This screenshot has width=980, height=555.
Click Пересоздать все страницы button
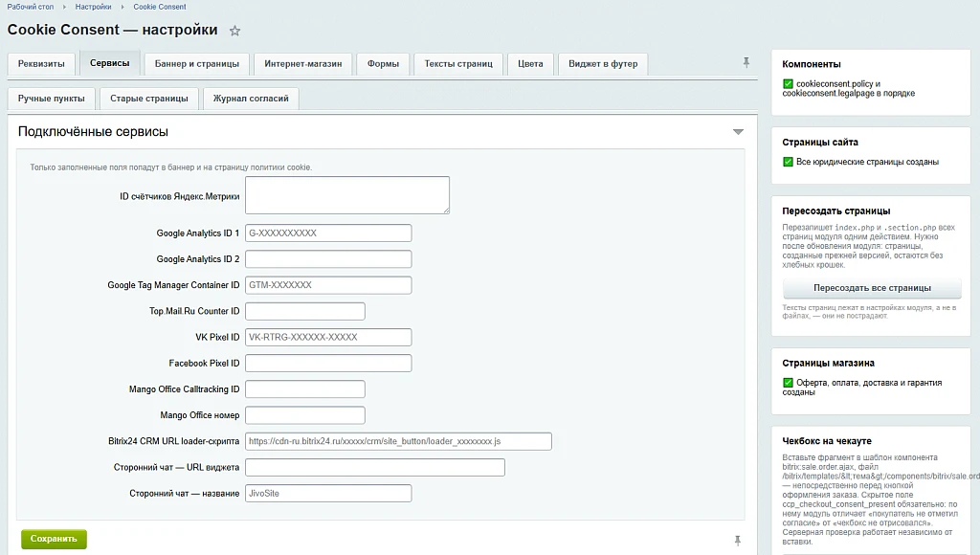point(872,288)
